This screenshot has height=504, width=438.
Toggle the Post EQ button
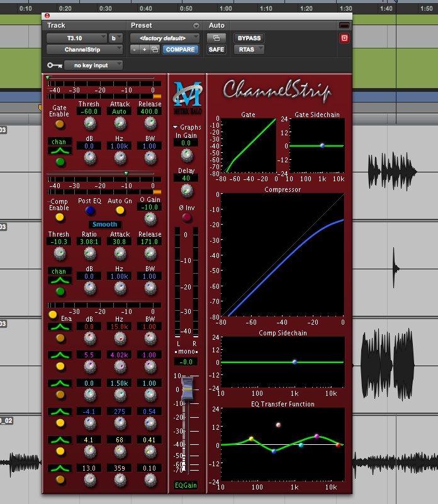point(90,211)
